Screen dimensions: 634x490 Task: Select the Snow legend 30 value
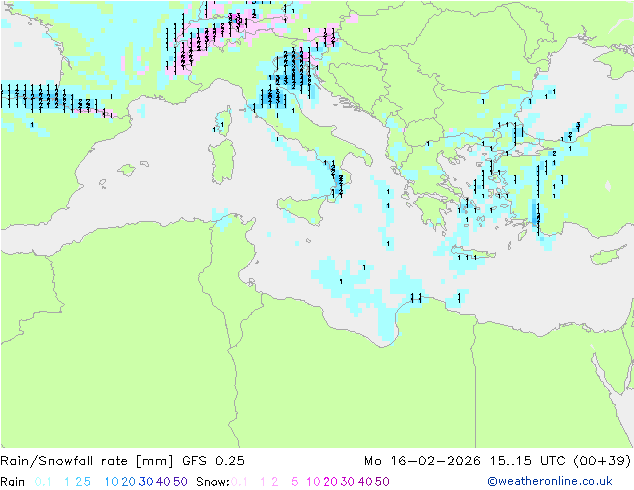348,482
